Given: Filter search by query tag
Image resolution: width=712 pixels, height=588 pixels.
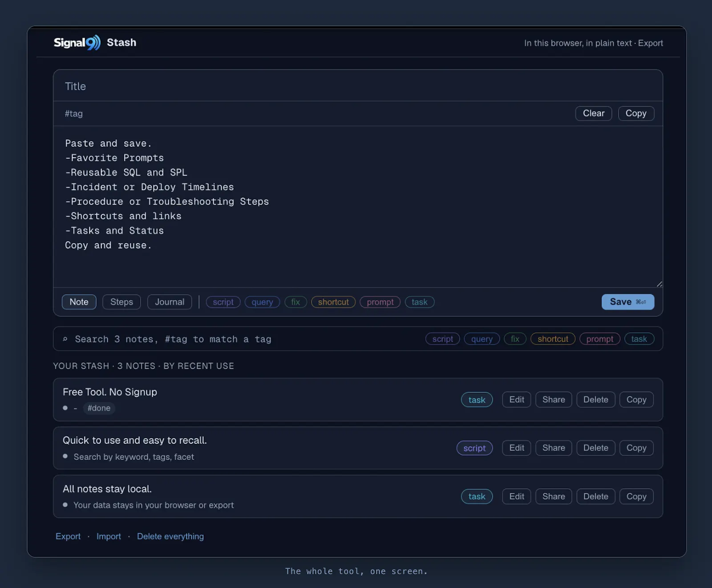Looking at the screenshot, I should pos(482,339).
